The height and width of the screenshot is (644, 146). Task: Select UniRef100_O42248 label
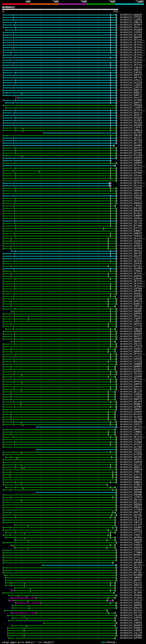tap(131, 82)
